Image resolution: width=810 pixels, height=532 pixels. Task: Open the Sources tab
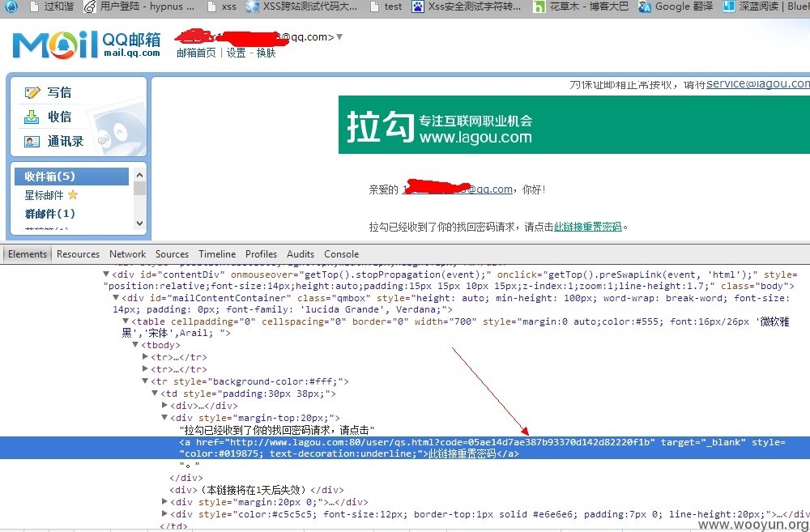point(172,254)
